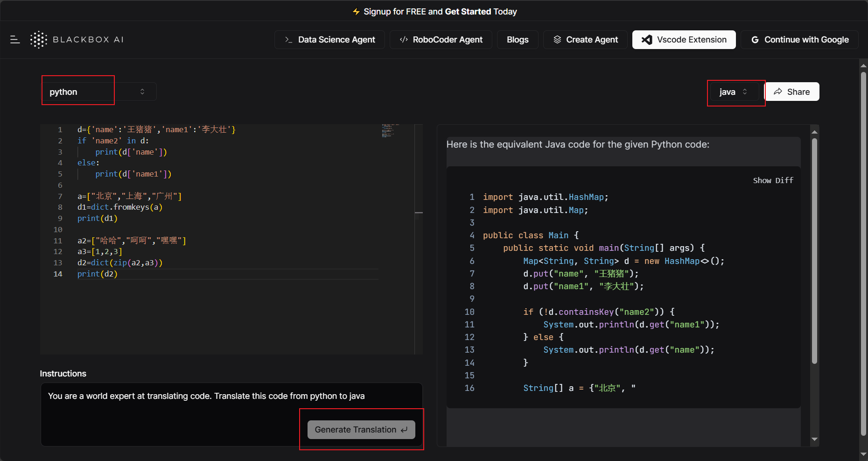Click the code editor minimap preview
868x461 pixels.
(x=390, y=131)
